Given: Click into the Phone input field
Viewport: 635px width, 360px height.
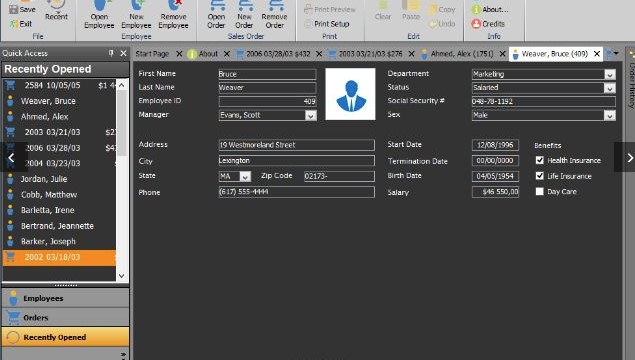Looking at the screenshot, I should (x=296, y=192).
